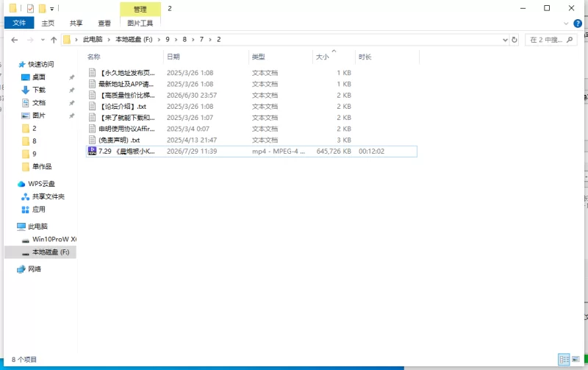The width and height of the screenshot is (588, 370).
Task: Click the search box for folder 2
Action: click(551, 40)
